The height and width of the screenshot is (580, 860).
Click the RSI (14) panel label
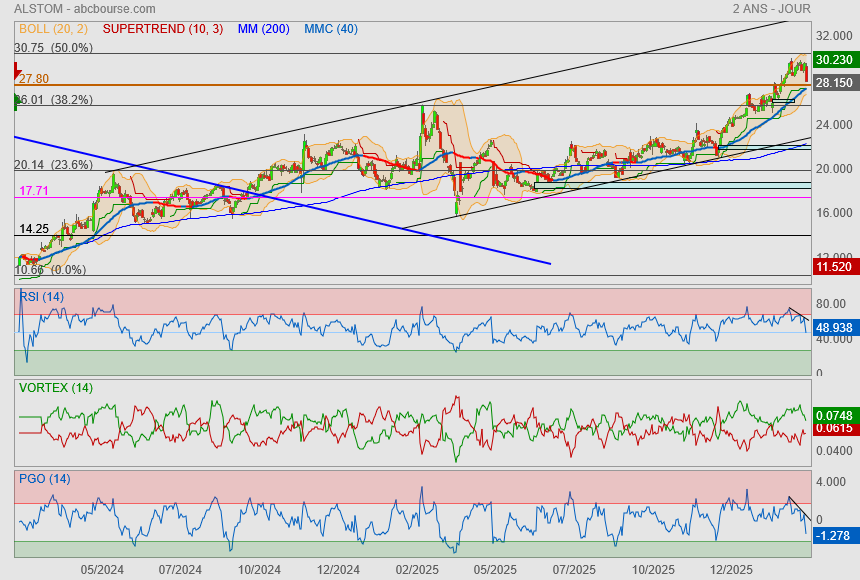(41, 297)
